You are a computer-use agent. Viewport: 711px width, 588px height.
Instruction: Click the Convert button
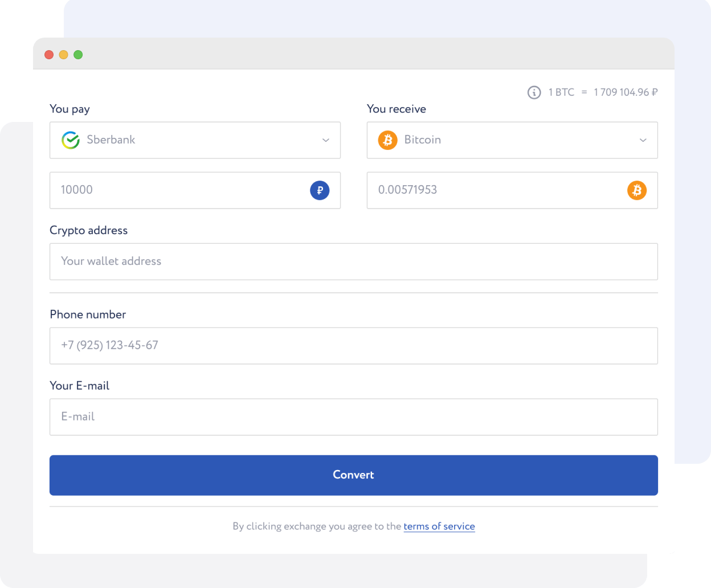[x=354, y=475]
